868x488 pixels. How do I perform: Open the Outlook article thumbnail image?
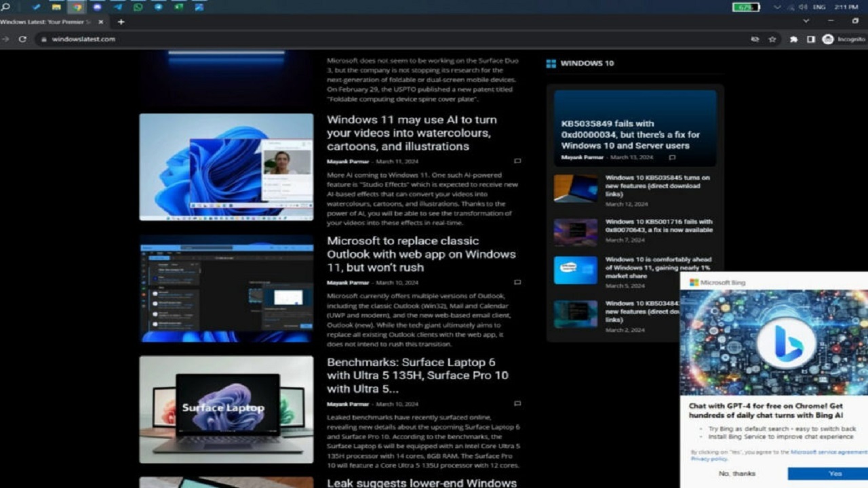click(x=226, y=289)
